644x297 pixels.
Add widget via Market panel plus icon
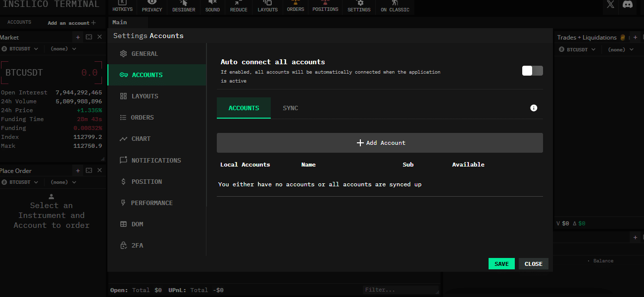tap(78, 37)
